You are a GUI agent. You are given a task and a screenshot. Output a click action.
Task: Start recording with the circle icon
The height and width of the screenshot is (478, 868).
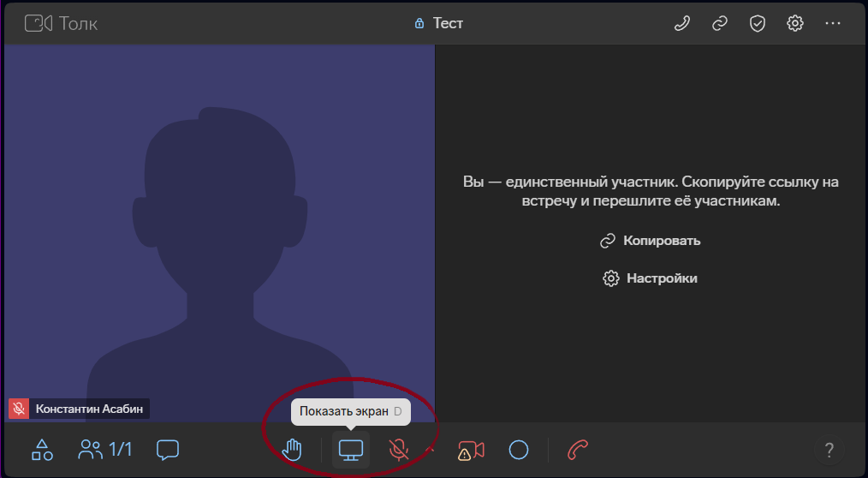(519, 450)
